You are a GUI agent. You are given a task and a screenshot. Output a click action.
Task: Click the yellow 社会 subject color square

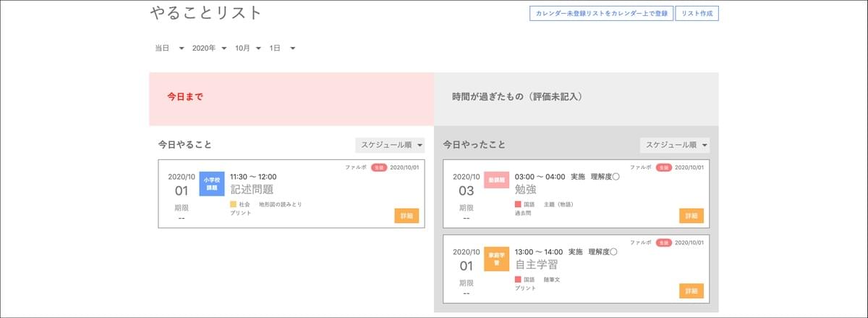pyautogui.click(x=233, y=204)
